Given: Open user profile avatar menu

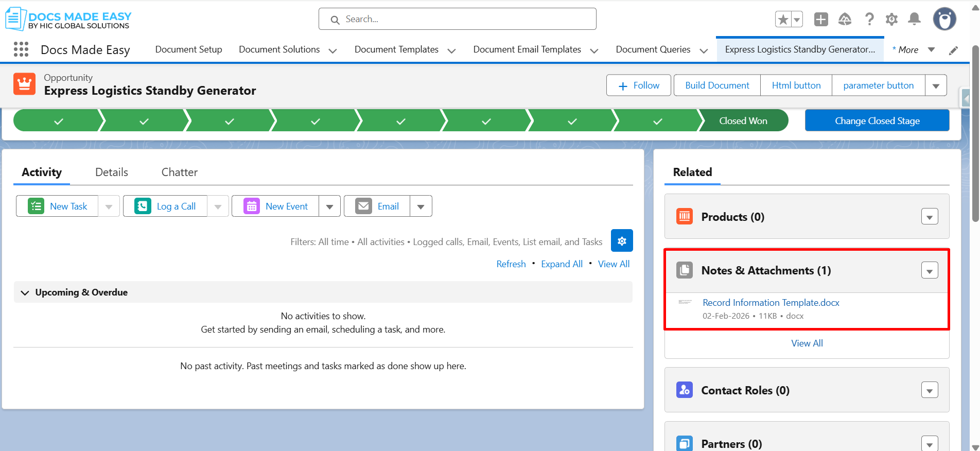Looking at the screenshot, I should 944,20.
